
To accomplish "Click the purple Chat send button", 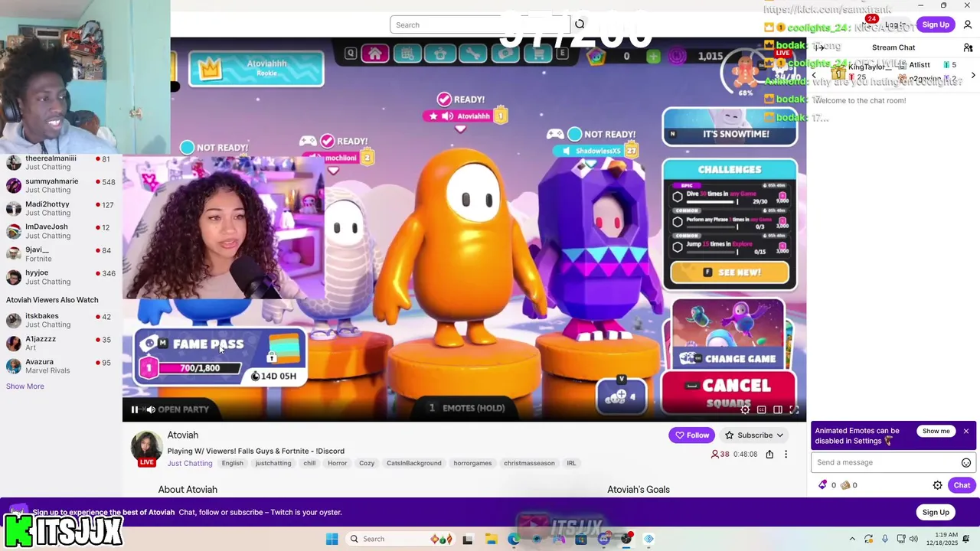I will (962, 485).
